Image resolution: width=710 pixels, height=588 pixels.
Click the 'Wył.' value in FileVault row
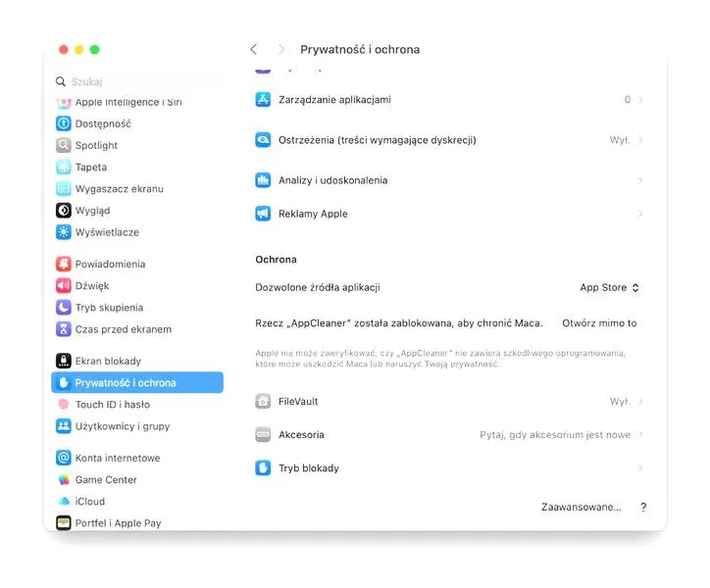pyautogui.click(x=620, y=401)
